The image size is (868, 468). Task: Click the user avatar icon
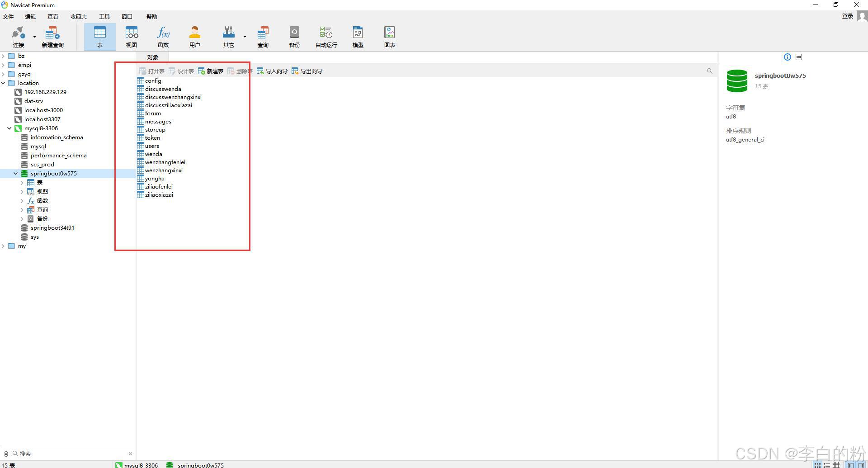click(862, 16)
